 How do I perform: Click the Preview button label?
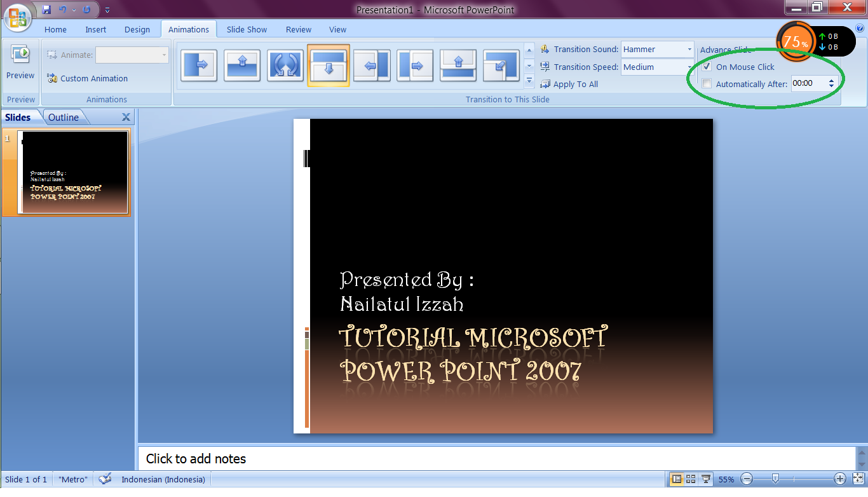point(20,75)
